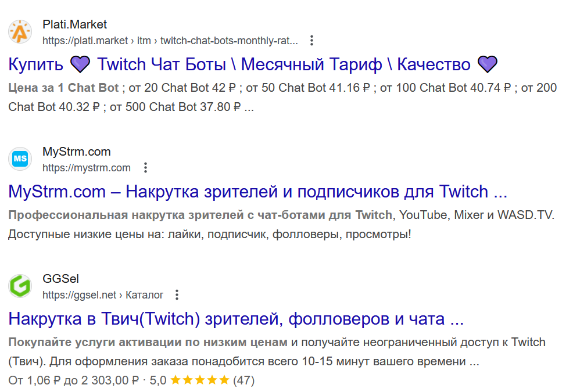Click the (47) review count

pos(243,381)
